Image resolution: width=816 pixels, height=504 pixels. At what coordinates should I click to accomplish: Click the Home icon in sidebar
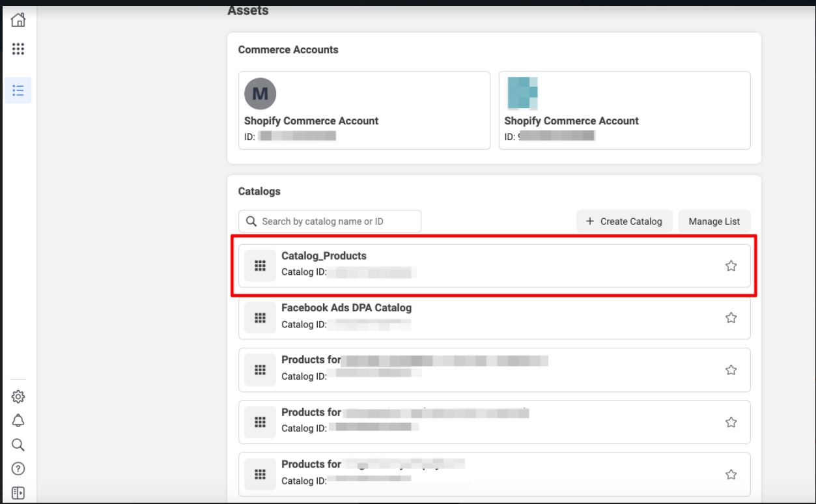18,20
